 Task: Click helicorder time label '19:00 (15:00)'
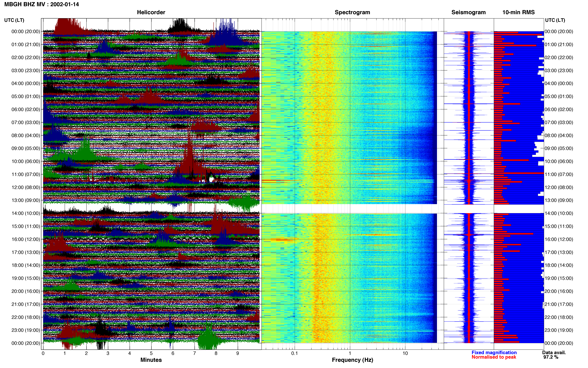click(x=26, y=278)
